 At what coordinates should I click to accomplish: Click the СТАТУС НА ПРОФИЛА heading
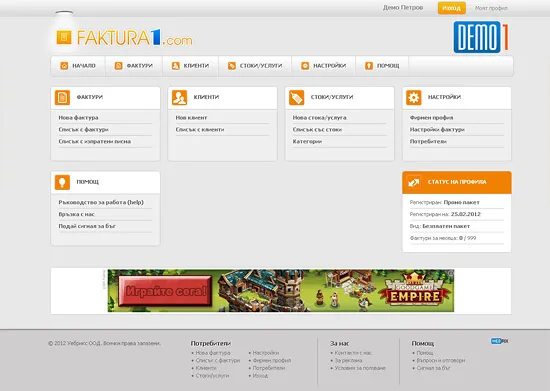[457, 182]
